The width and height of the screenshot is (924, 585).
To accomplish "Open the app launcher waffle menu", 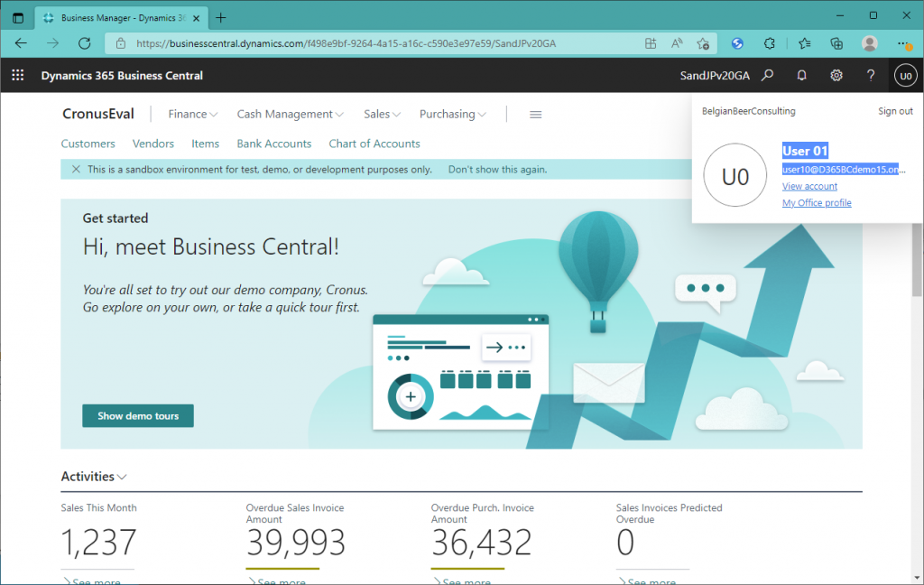I will (x=18, y=76).
